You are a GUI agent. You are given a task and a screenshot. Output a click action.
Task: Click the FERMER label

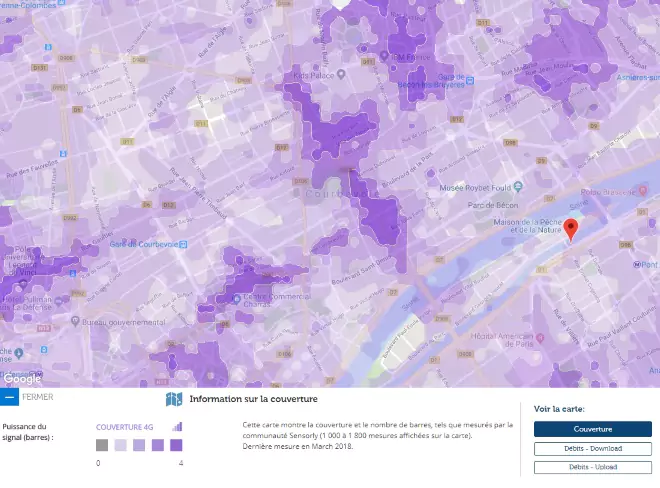coord(37,397)
